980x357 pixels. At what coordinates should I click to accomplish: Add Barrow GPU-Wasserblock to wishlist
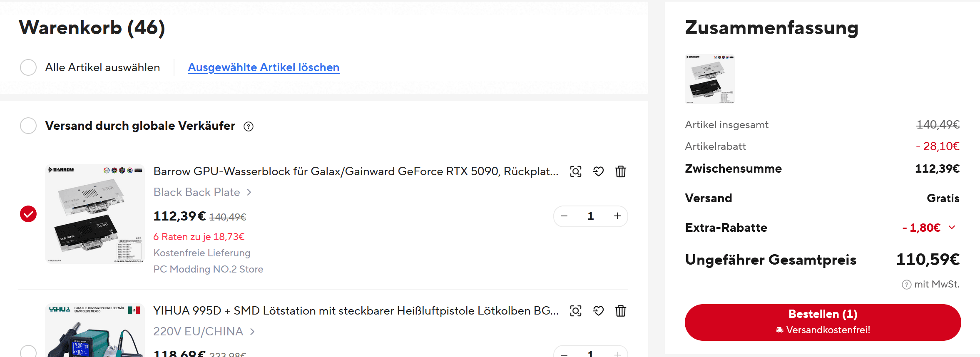coord(598,171)
